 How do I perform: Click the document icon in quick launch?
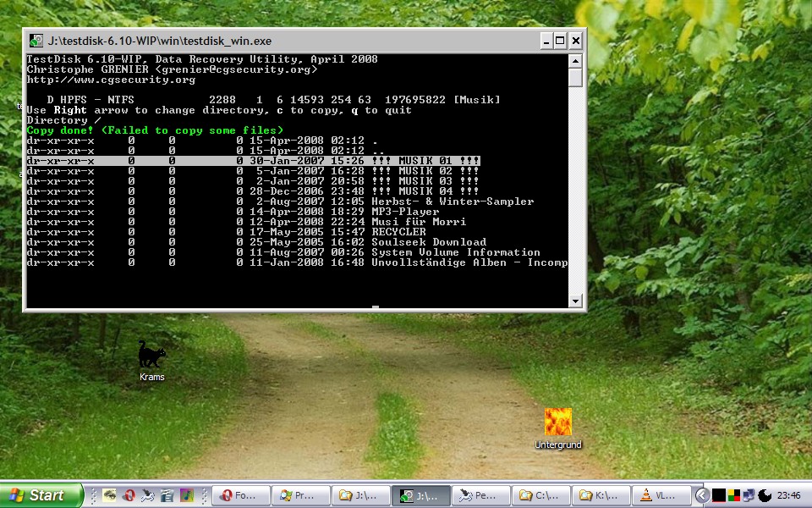pos(167,495)
